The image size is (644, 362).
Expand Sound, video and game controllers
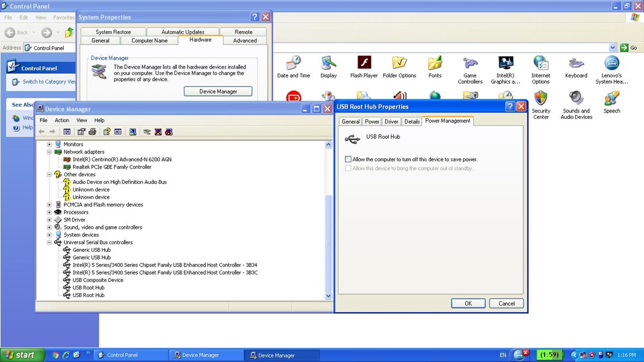click(49, 227)
